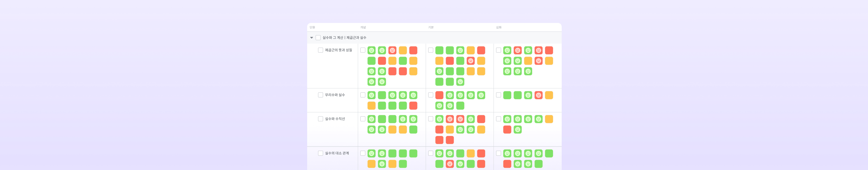The image size is (868, 170).
Task: Open first red sad face in 실수와 수직선 기본
Action: (x=449, y=119)
